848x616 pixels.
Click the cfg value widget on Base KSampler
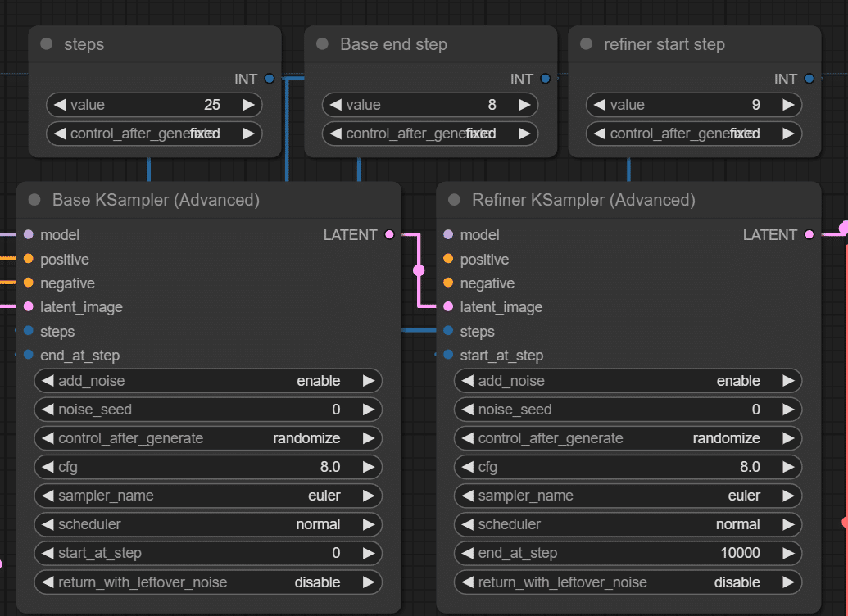click(x=208, y=467)
